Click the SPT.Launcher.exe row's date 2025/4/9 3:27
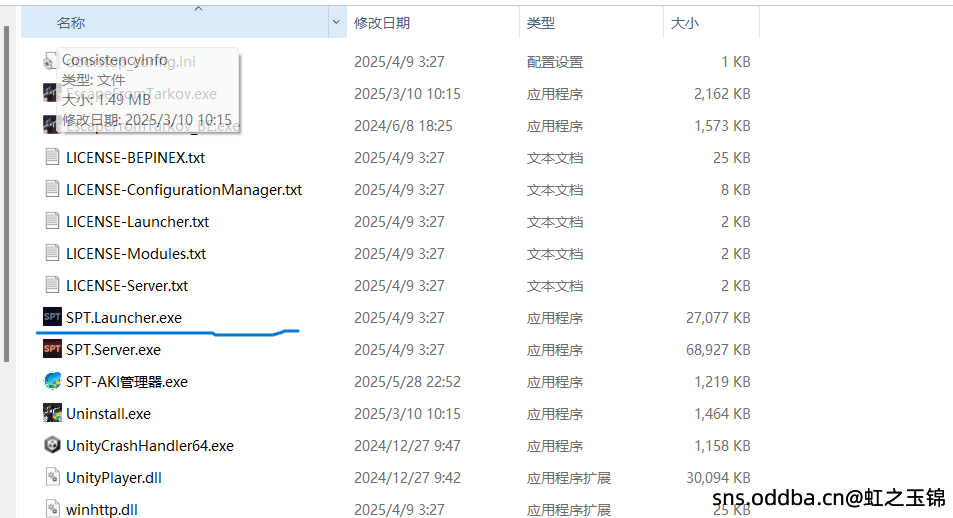The width and height of the screenshot is (953, 518). [x=399, y=317]
